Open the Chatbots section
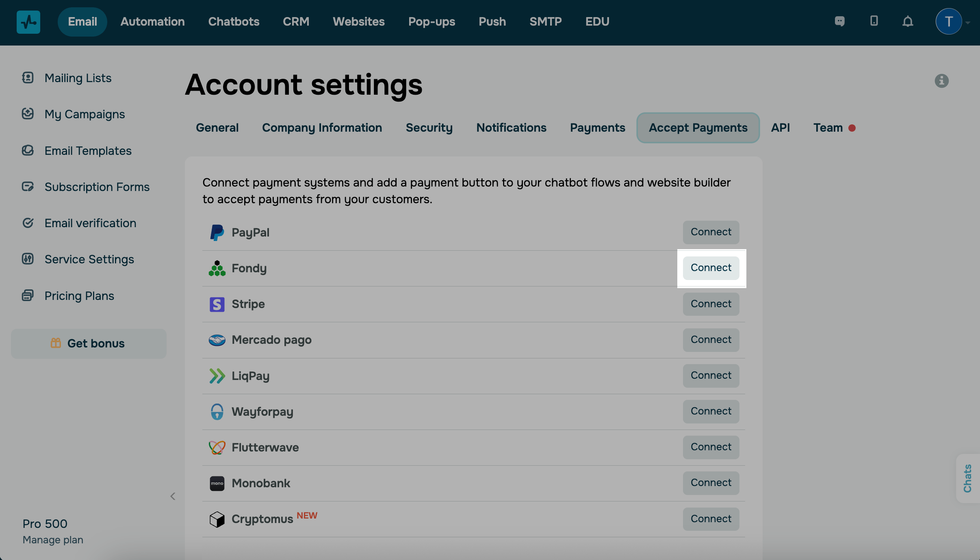This screenshot has height=560, width=980. [234, 22]
